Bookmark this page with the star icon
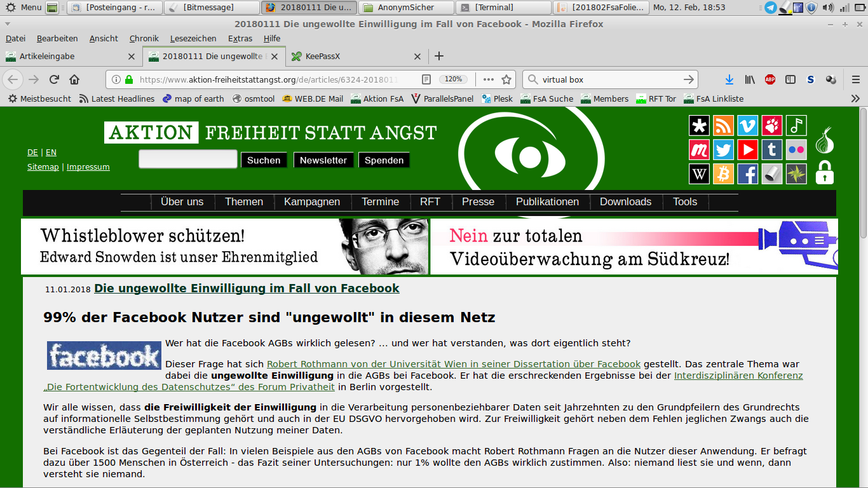This screenshot has width=868, height=488. (x=506, y=79)
